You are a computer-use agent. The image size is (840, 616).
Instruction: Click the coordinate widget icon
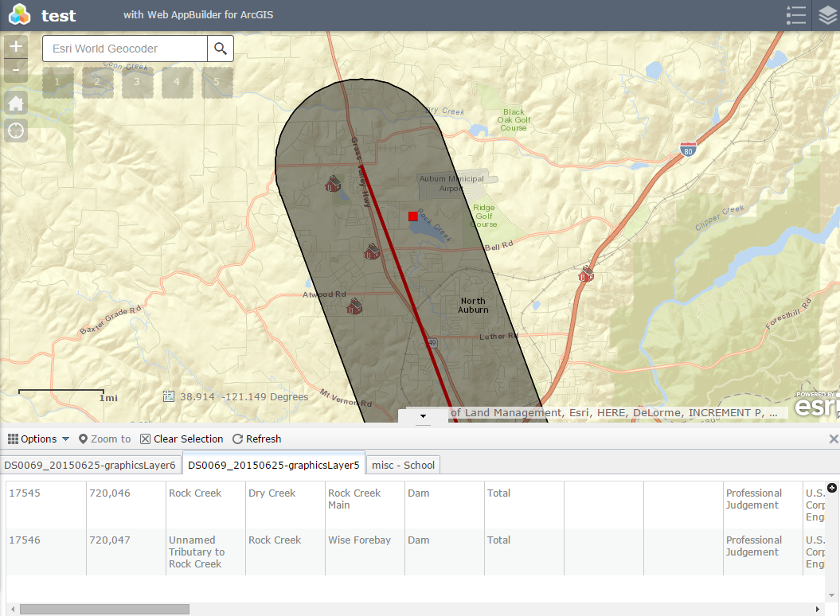[169, 396]
